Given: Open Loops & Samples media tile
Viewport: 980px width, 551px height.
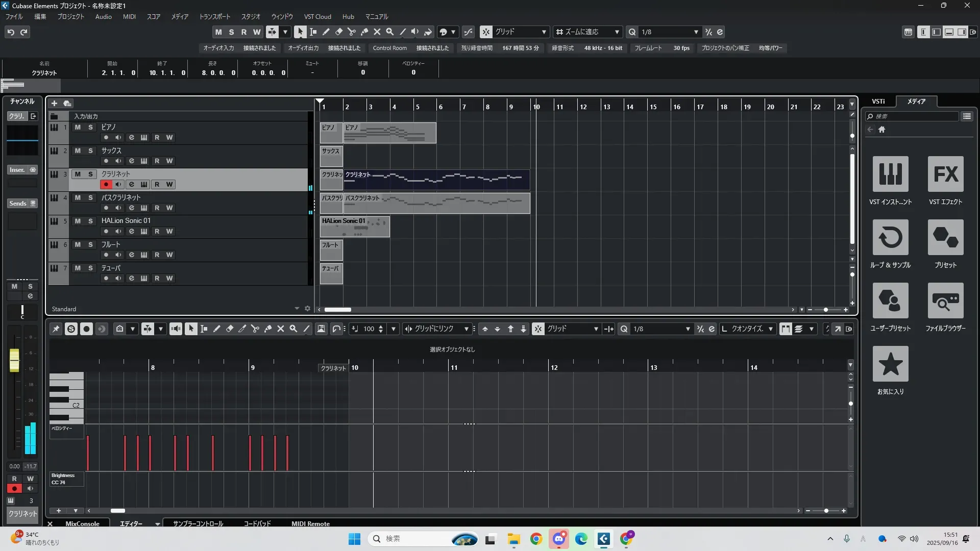Looking at the screenshot, I should coord(890,238).
